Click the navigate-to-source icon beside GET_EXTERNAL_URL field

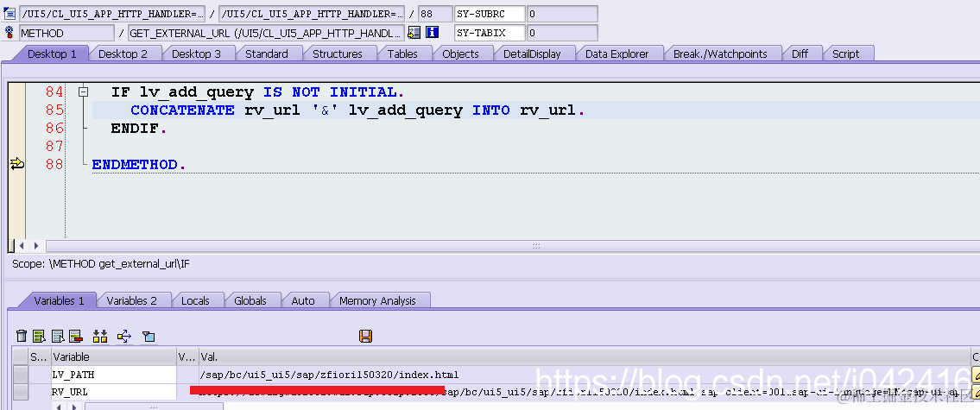click(x=414, y=33)
